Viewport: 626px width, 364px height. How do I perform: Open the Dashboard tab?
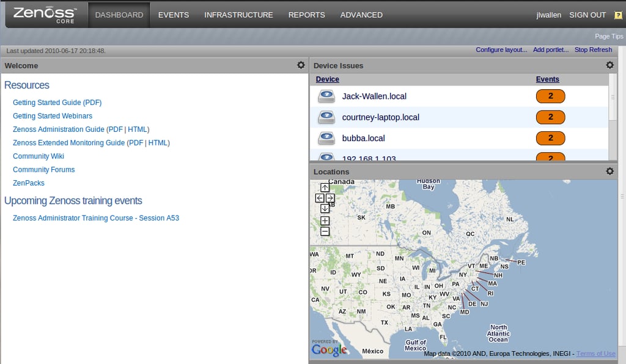pos(119,15)
